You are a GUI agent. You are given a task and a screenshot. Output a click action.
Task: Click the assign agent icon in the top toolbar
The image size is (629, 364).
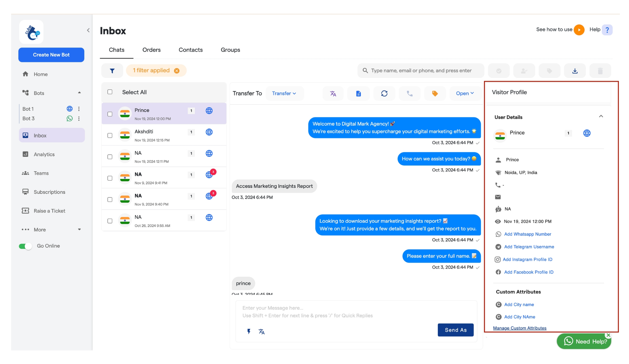pyautogui.click(x=524, y=71)
